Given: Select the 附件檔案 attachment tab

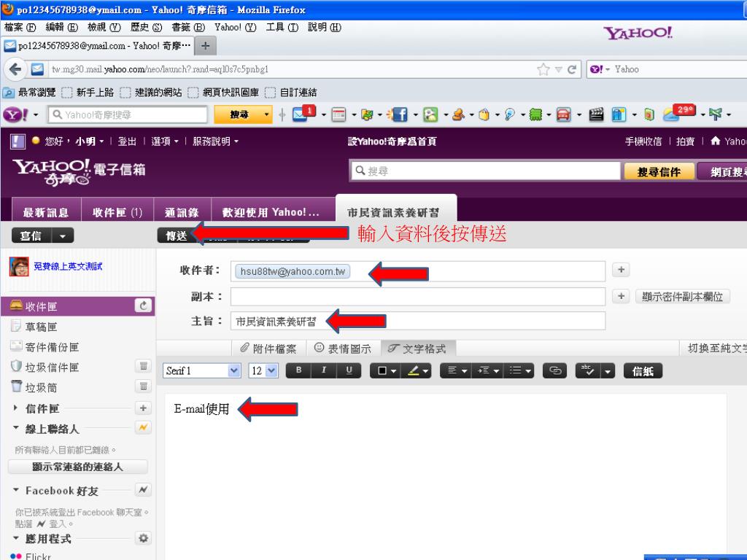Looking at the screenshot, I should 268,349.
